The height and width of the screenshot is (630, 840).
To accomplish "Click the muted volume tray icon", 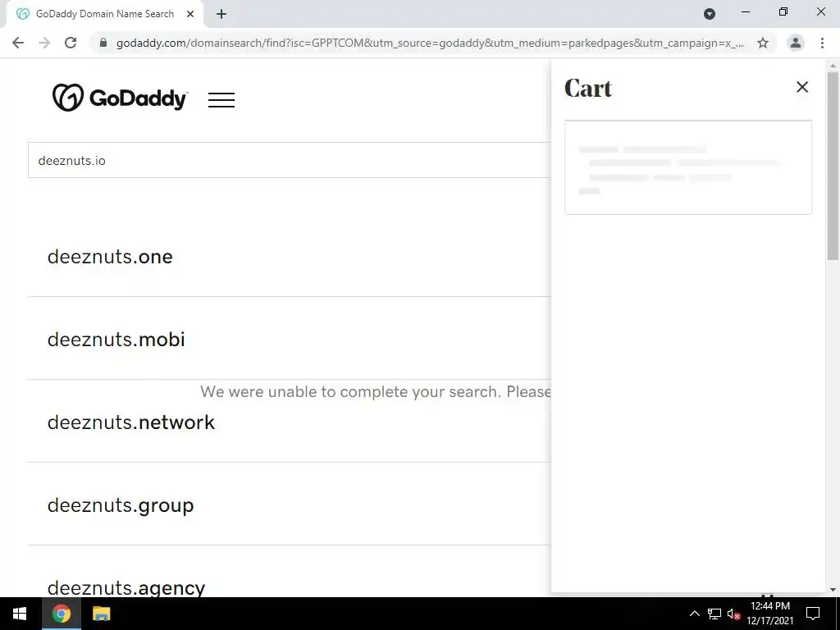I will coord(733,614).
